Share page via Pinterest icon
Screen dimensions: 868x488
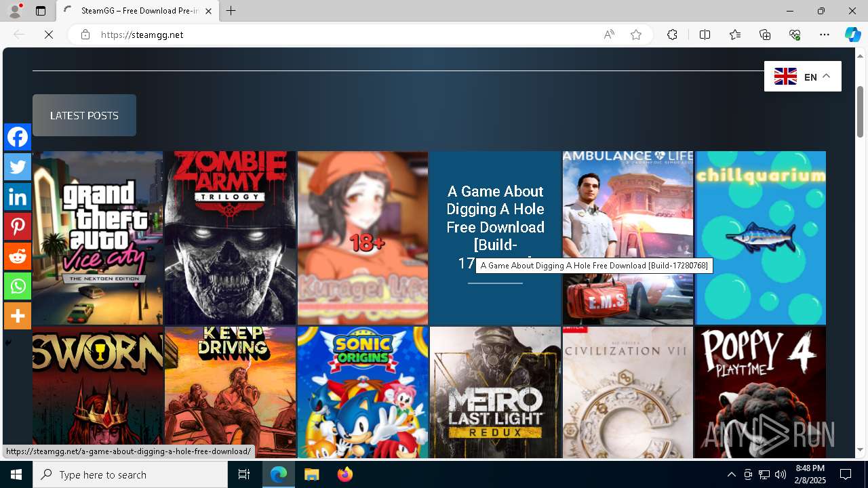coord(18,226)
